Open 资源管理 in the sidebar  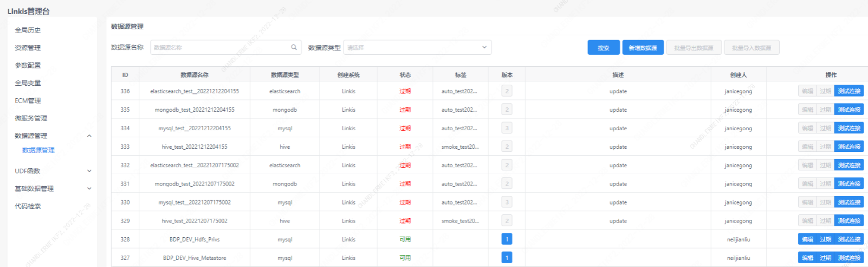point(28,48)
